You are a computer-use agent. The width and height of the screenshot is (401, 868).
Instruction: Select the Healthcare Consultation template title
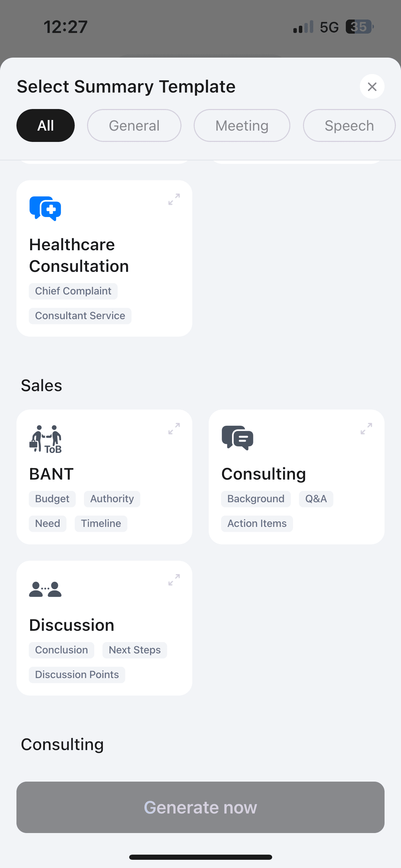click(79, 255)
